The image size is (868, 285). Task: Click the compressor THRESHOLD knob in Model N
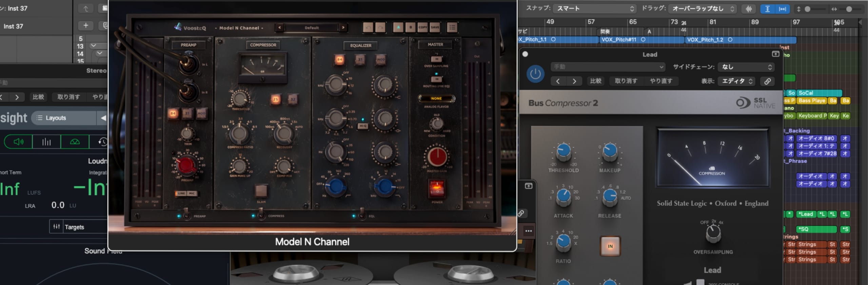[x=240, y=99]
